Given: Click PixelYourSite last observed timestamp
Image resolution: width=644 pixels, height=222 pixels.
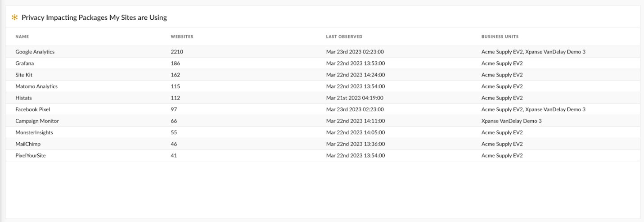Looking at the screenshot, I should tap(355, 156).
